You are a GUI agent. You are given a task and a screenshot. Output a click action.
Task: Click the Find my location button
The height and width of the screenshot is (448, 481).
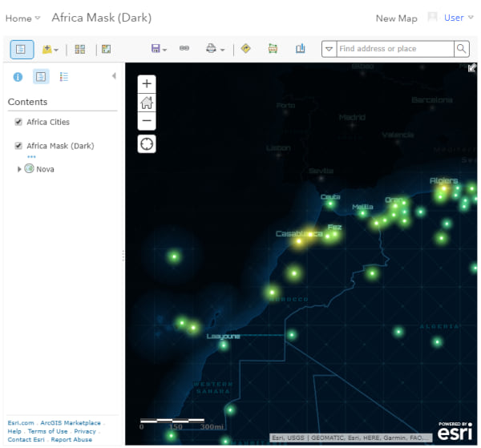tap(147, 143)
